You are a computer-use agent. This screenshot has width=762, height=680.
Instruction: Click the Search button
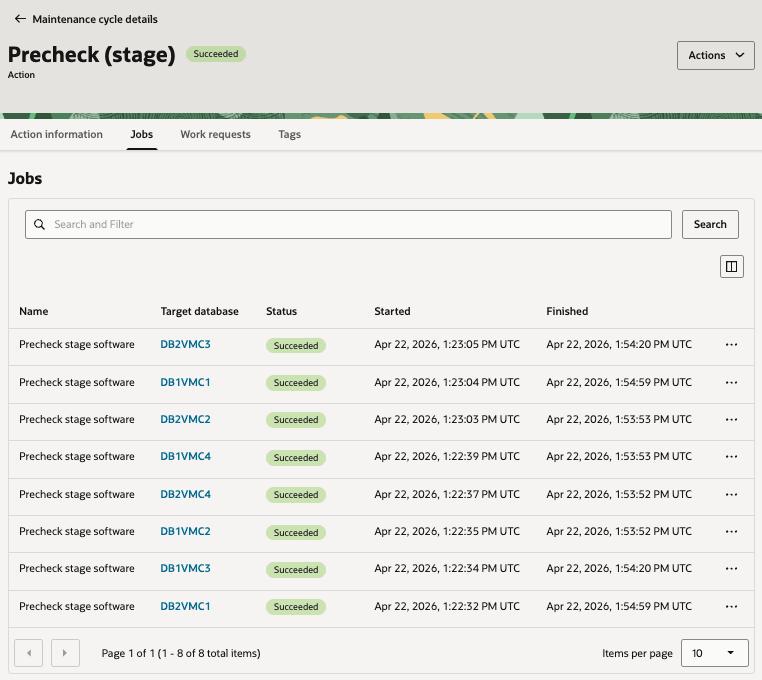710,224
